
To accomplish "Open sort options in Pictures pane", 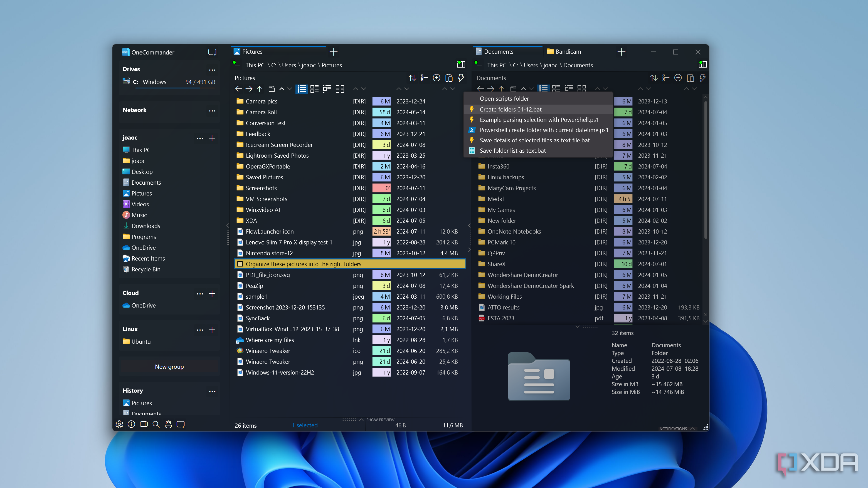I will (412, 78).
